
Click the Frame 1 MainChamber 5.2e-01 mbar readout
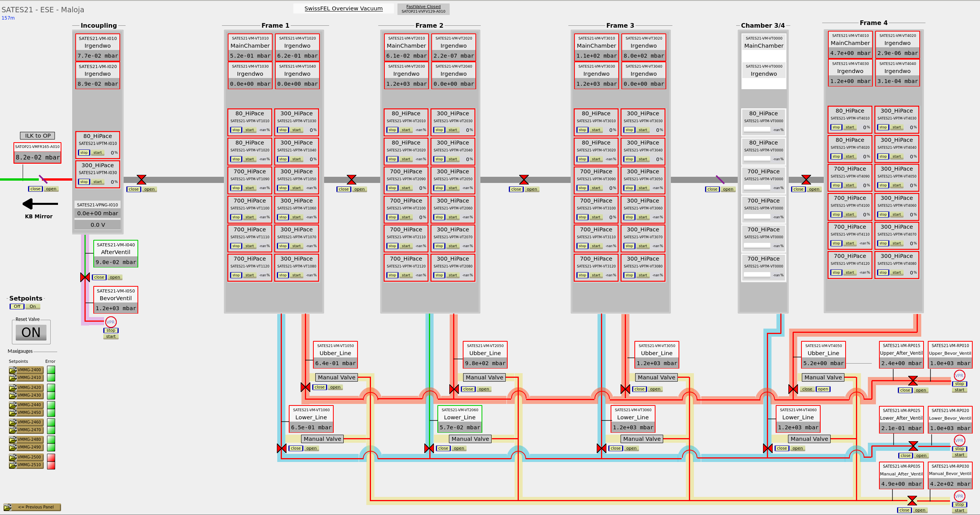[x=250, y=56]
